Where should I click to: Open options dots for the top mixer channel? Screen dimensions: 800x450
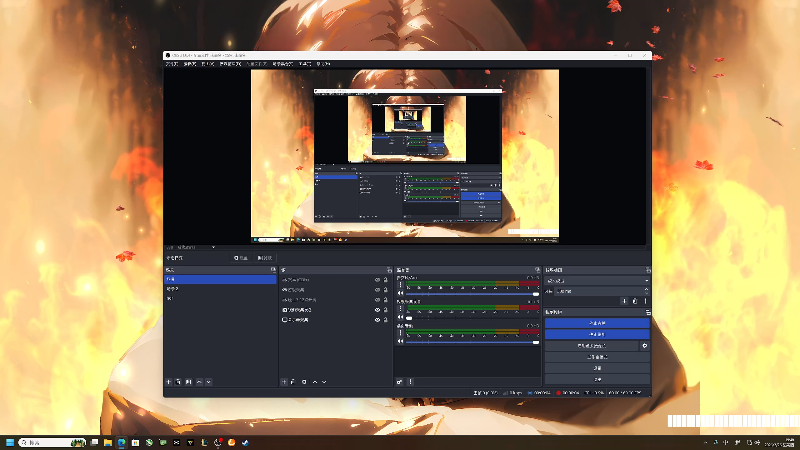[401, 285]
